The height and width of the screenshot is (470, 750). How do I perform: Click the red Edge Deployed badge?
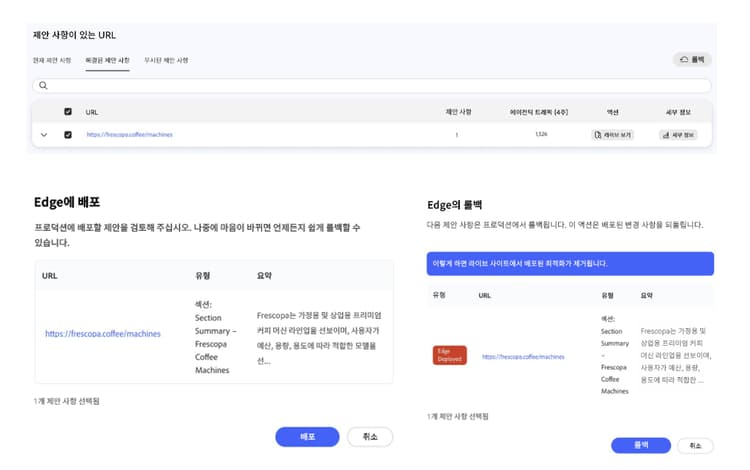click(450, 355)
